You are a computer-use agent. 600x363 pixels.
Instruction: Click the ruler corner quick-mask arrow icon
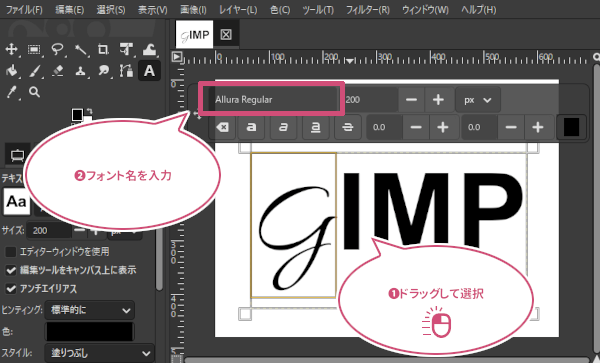click(x=176, y=57)
